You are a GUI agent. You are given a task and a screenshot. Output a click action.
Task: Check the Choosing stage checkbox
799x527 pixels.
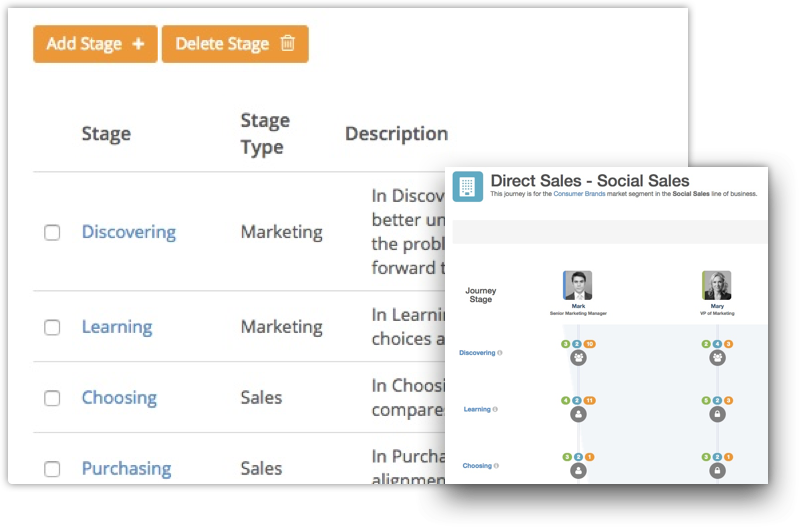(x=52, y=398)
